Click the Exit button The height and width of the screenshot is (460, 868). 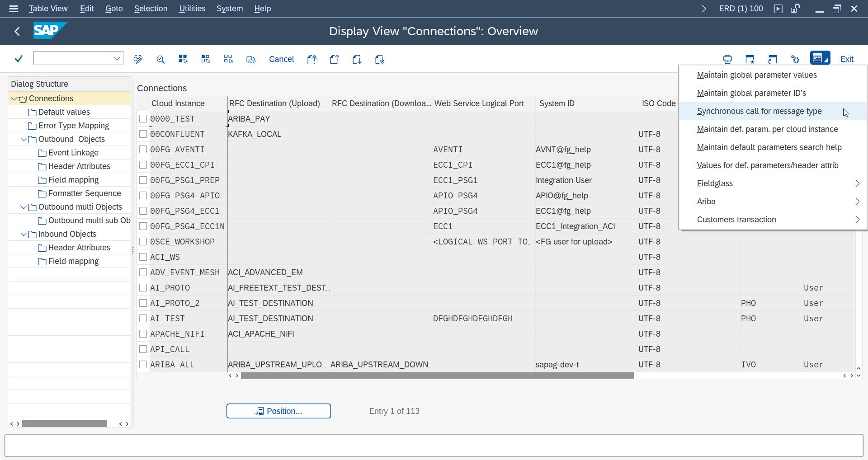pyautogui.click(x=847, y=59)
